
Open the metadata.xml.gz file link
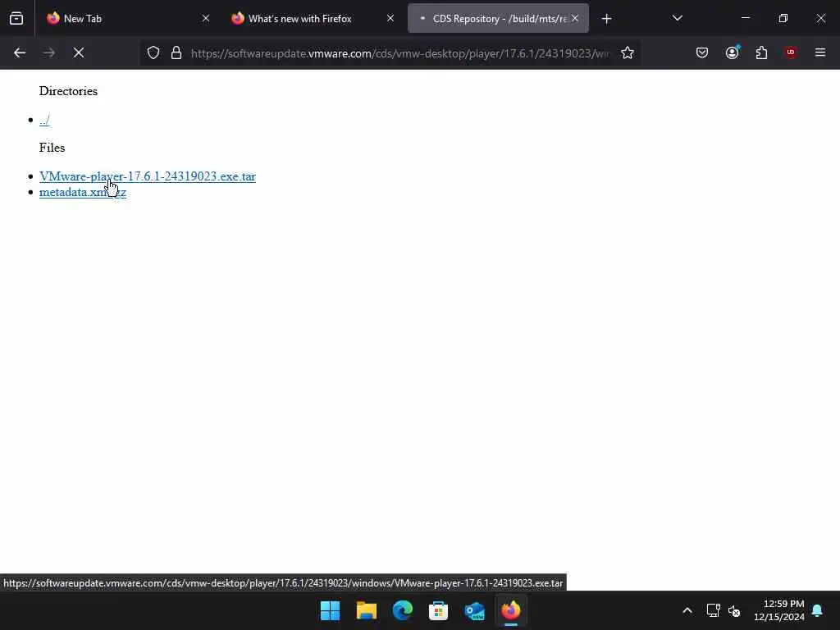(83, 192)
